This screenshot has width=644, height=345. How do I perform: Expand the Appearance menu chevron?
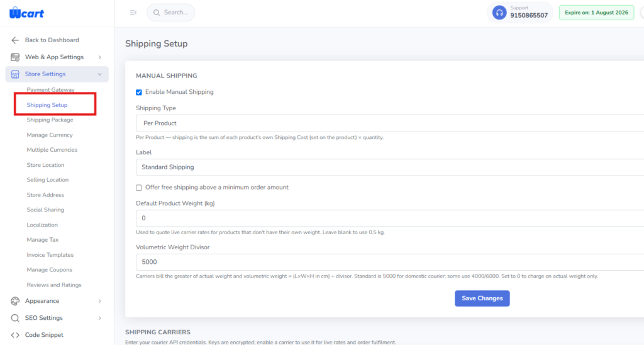[x=100, y=301]
